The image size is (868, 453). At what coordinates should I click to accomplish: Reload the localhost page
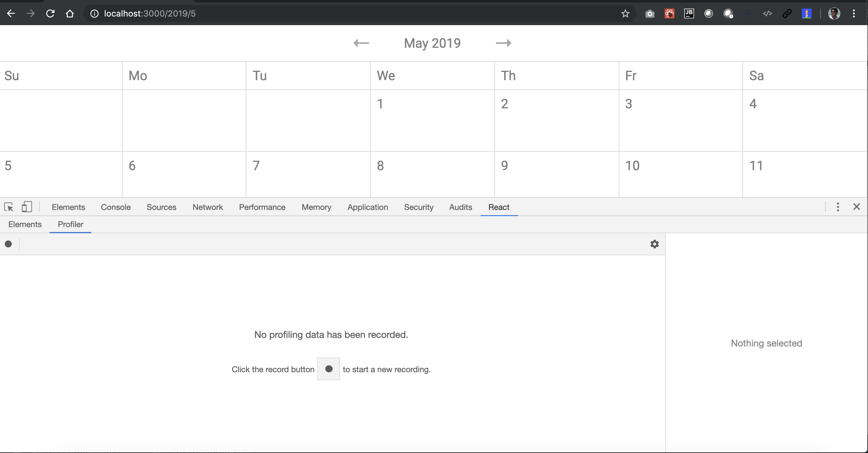pyautogui.click(x=50, y=13)
